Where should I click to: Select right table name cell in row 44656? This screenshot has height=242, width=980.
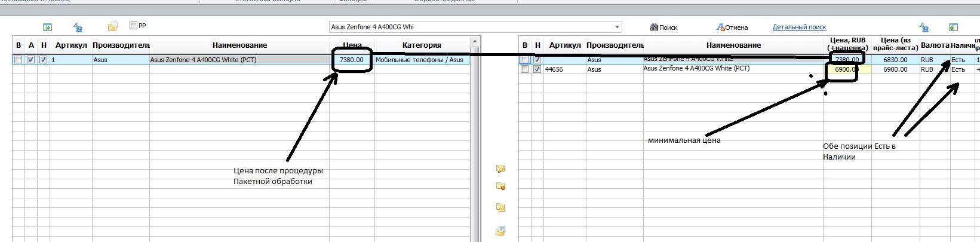point(733,69)
